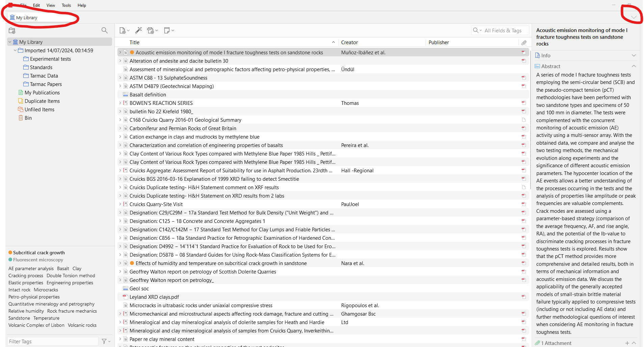Screen dimensions: 644x347
Task: Click PDF icon for BOWEN'S REACTION SERIES row
Action: pos(524,103)
